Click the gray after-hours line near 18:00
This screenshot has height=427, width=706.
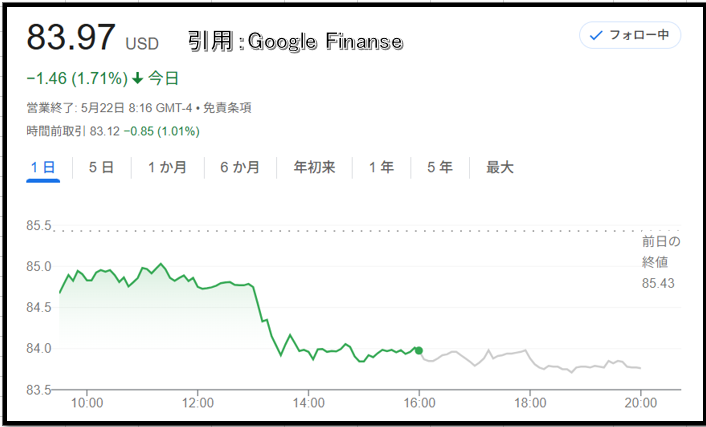pyautogui.click(x=531, y=357)
